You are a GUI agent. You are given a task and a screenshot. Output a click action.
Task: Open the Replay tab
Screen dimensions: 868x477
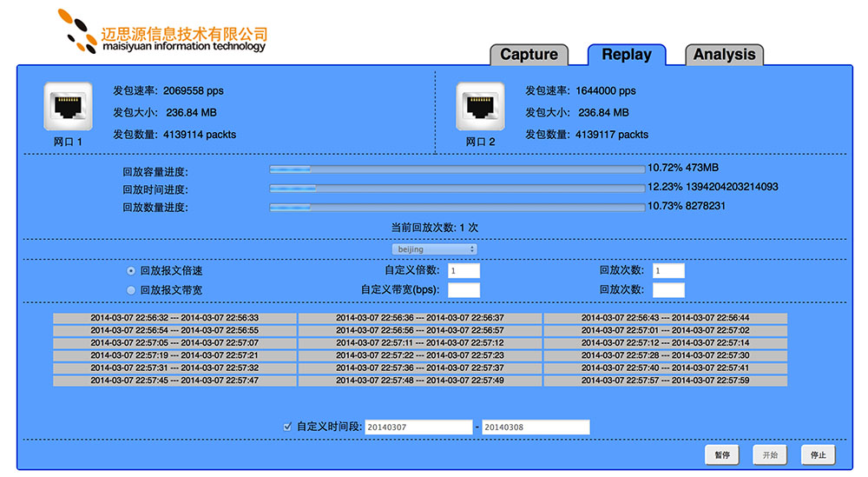626,55
